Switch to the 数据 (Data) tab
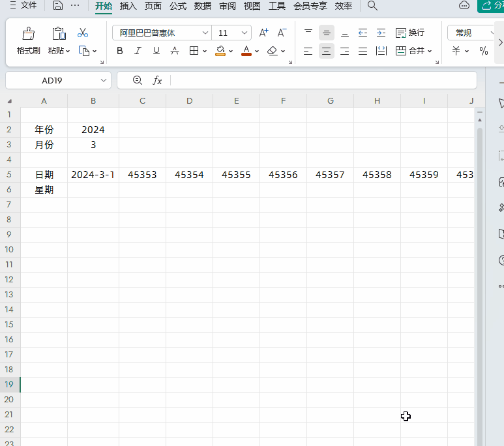The width and height of the screenshot is (504, 446). pyautogui.click(x=203, y=6)
